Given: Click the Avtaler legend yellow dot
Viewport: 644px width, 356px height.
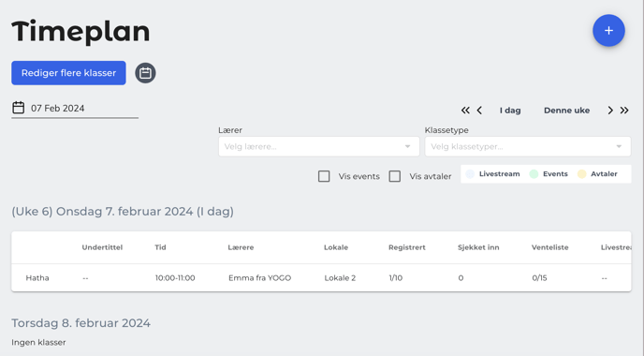Looking at the screenshot, I should [581, 174].
